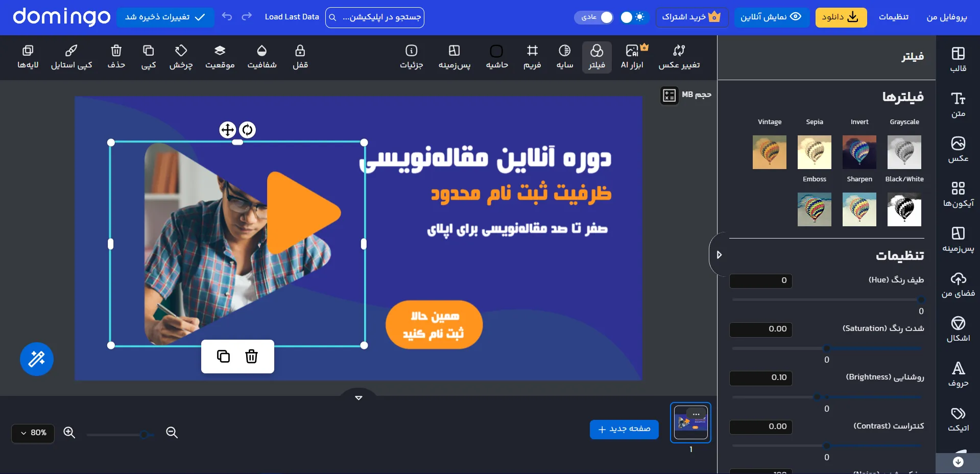Apply the Black/White filter thumbnail
This screenshot has height=474, width=980.
[904, 209]
